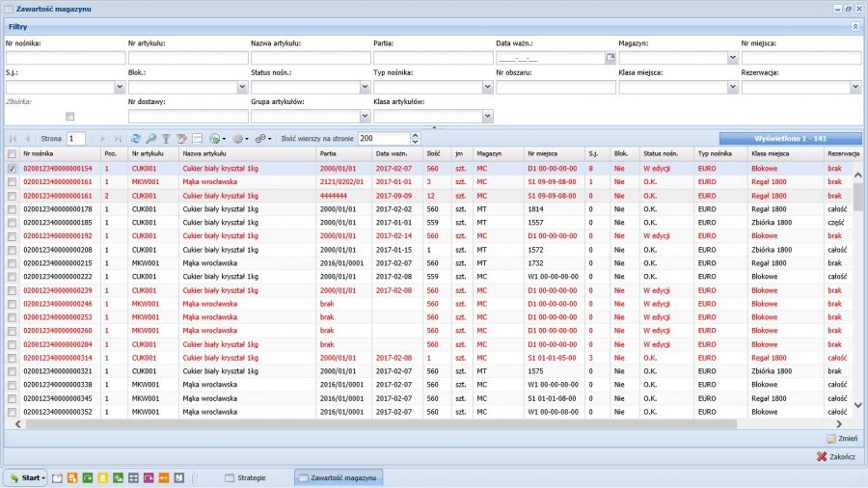The height and width of the screenshot is (488, 868).
Task: Click the vertical scrollbar down arrow
Action: 858,406
